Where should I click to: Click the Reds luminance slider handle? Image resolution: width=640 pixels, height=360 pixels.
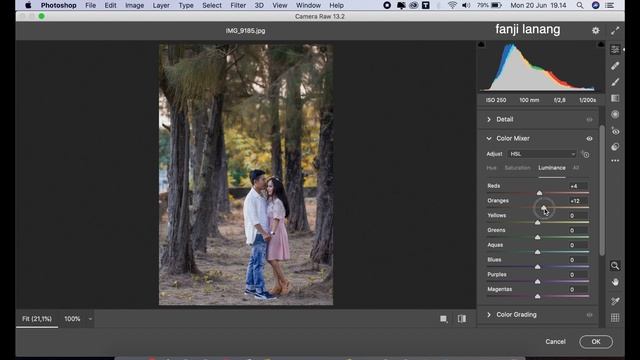tap(539, 193)
